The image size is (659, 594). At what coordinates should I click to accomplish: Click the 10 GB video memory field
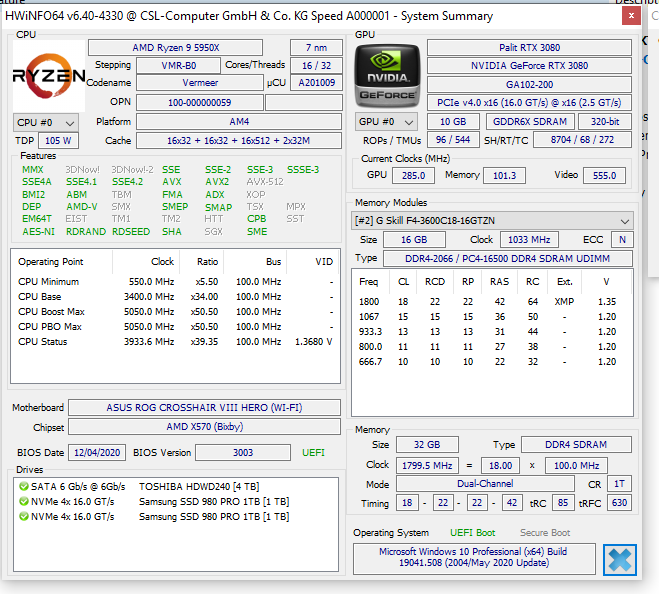(453, 121)
